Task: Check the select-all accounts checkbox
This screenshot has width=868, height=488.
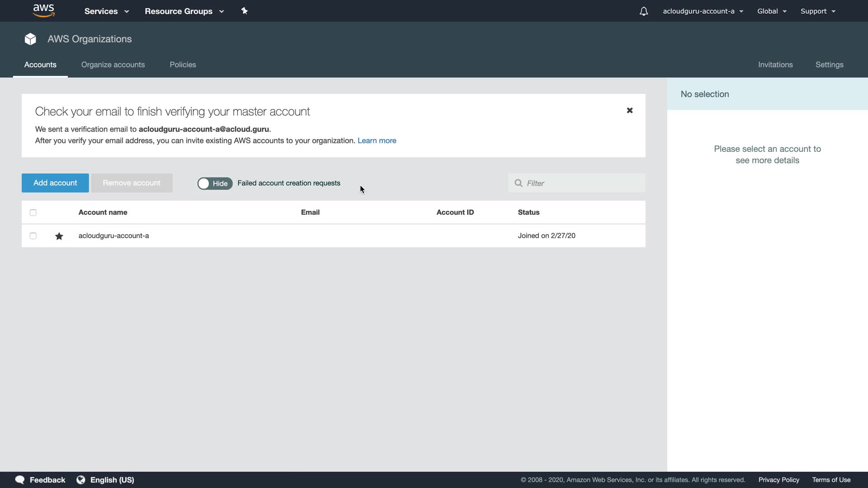Action: (x=33, y=212)
